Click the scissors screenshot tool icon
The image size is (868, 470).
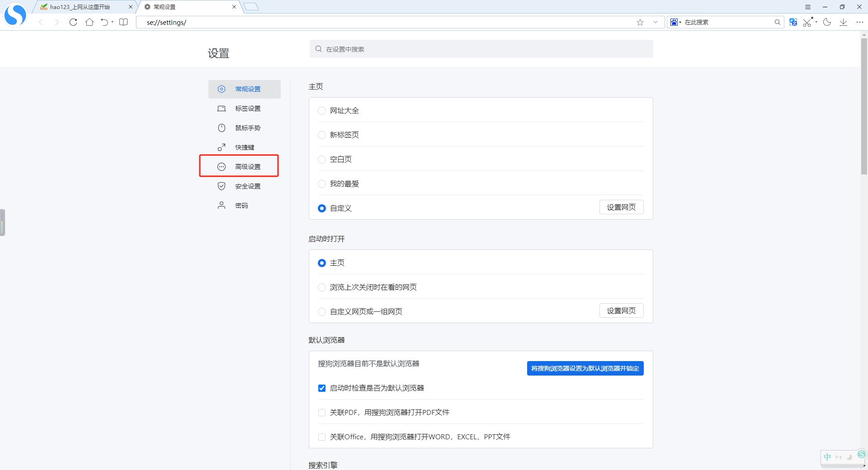[807, 22]
